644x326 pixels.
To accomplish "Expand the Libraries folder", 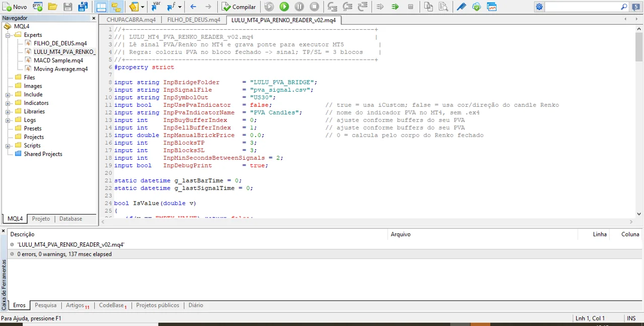I will point(8,112).
